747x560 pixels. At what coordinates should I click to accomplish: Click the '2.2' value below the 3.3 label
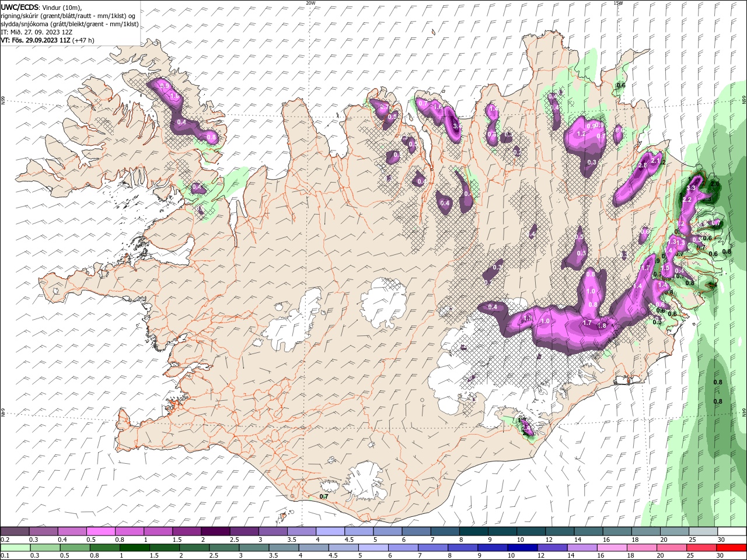point(687,199)
